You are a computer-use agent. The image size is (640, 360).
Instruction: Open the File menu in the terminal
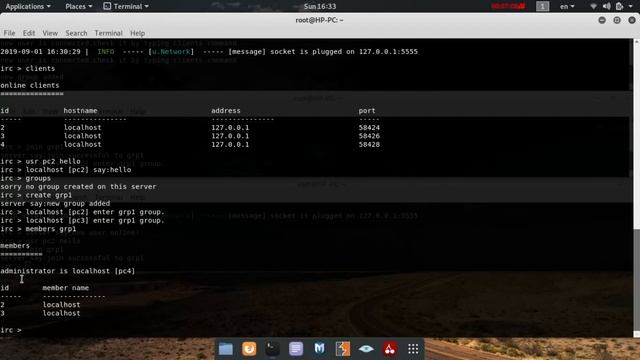[9, 33]
